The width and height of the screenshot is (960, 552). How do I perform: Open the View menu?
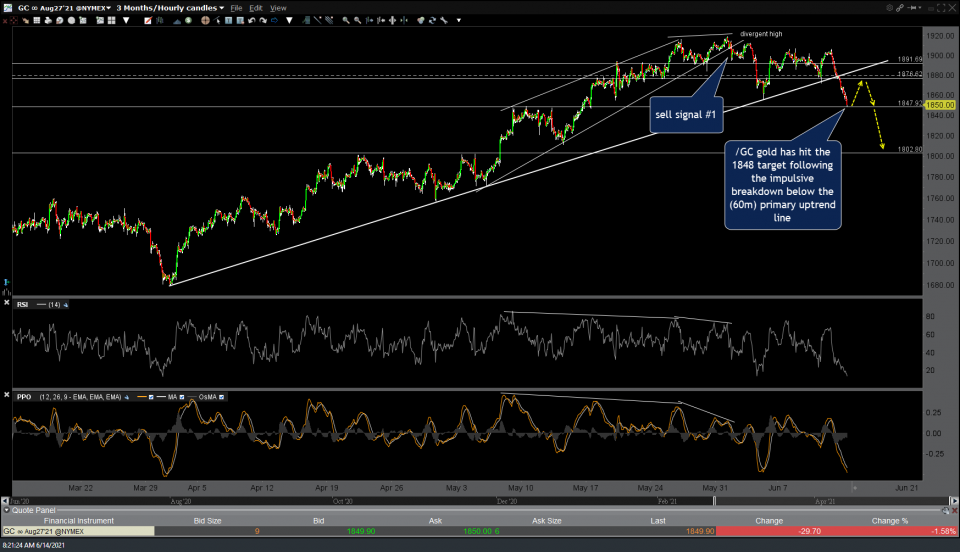(x=278, y=7)
